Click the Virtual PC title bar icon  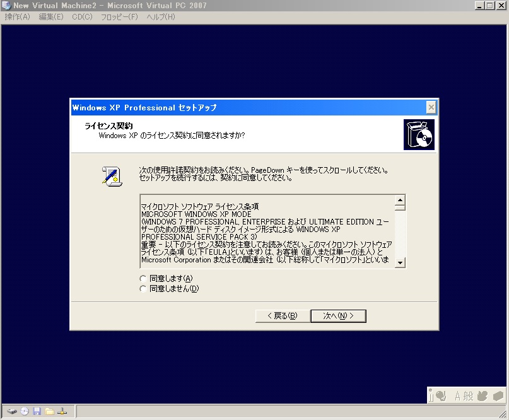point(6,6)
